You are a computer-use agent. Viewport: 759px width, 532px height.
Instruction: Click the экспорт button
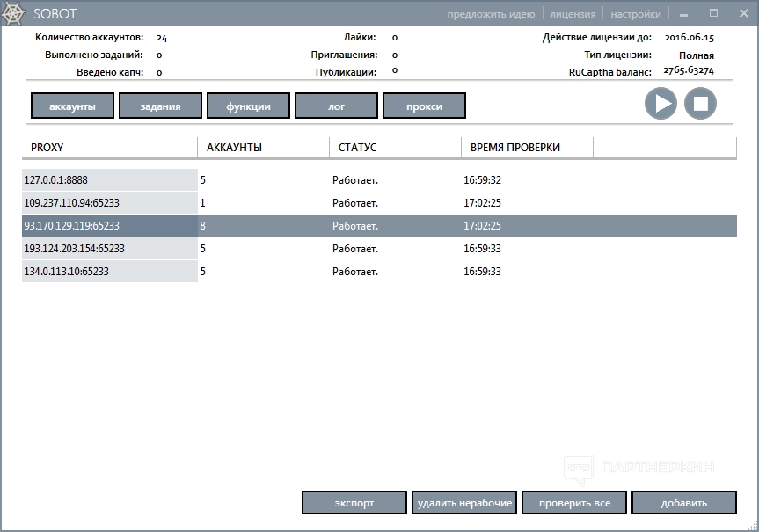pyautogui.click(x=354, y=503)
